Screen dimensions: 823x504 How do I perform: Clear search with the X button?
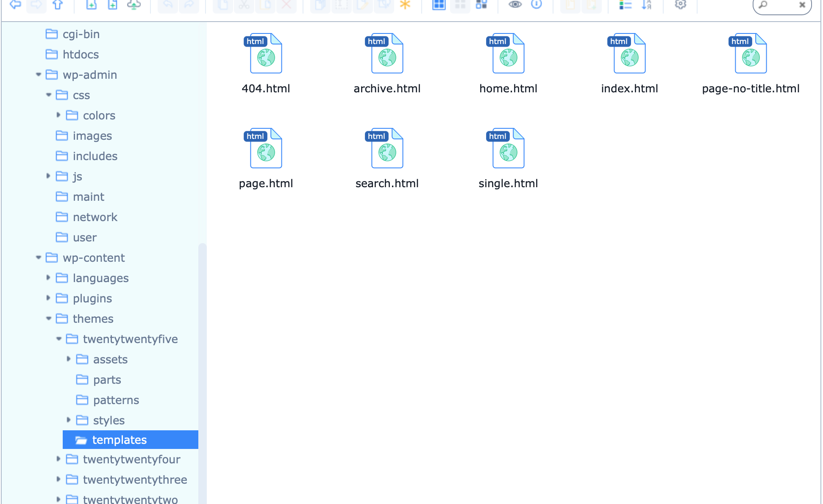click(x=802, y=5)
